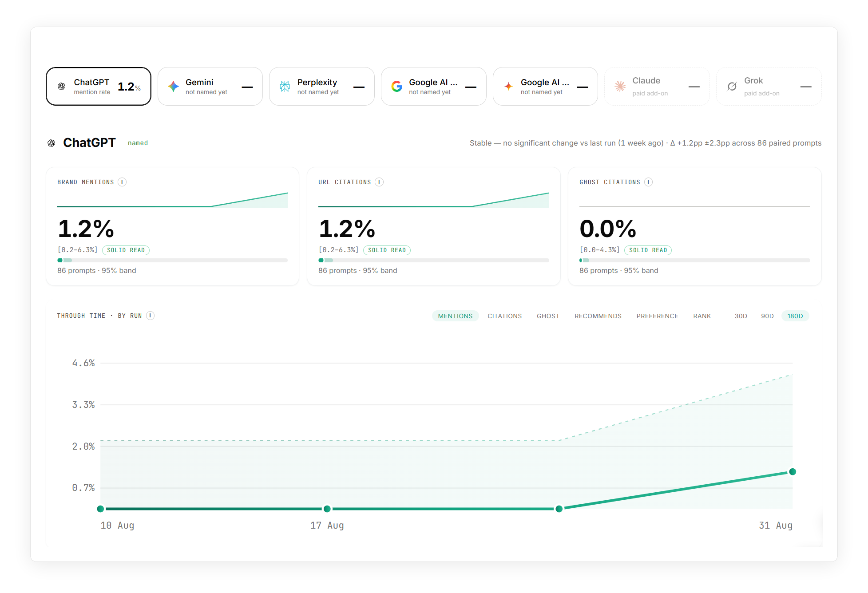868x593 pixels.
Task: Click the 4.6% y-axis label
Action: click(x=83, y=363)
